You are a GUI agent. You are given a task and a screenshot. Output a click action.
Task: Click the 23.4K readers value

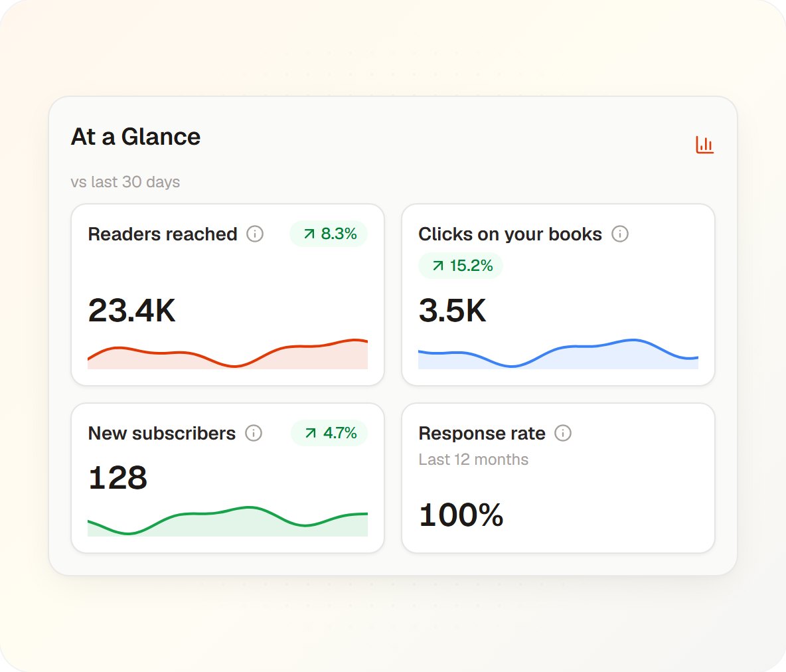[x=132, y=310]
